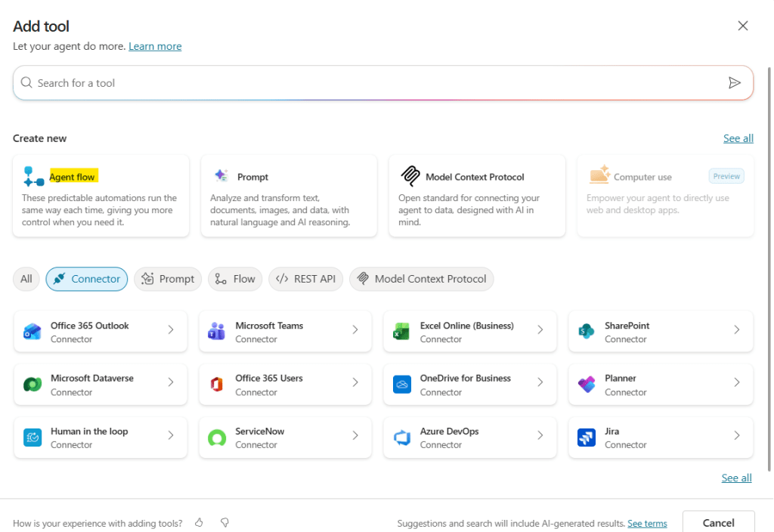This screenshot has height=532, width=774.
Task: Click See all under Create new
Action: click(x=738, y=138)
